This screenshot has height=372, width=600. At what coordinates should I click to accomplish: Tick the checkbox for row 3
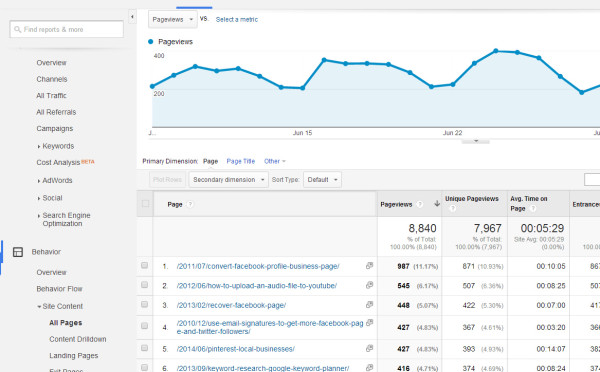tap(144, 304)
